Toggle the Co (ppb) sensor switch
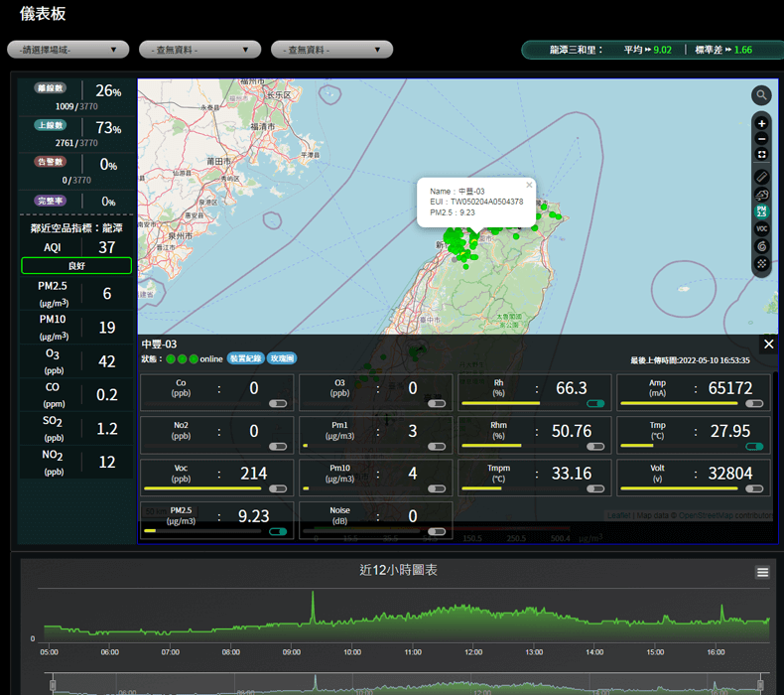The height and width of the screenshot is (695, 784). point(278,403)
